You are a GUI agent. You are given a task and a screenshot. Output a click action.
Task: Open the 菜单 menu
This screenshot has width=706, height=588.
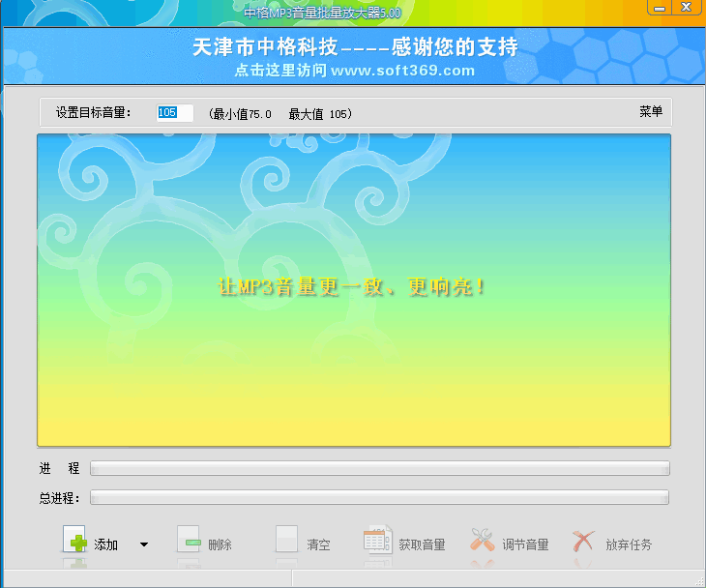[x=651, y=111]
